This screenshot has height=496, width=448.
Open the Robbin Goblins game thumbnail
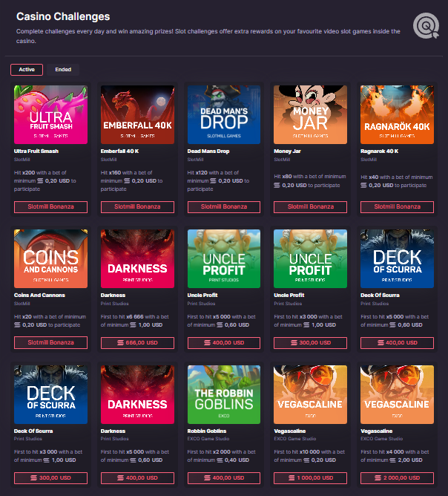point(224,394)
